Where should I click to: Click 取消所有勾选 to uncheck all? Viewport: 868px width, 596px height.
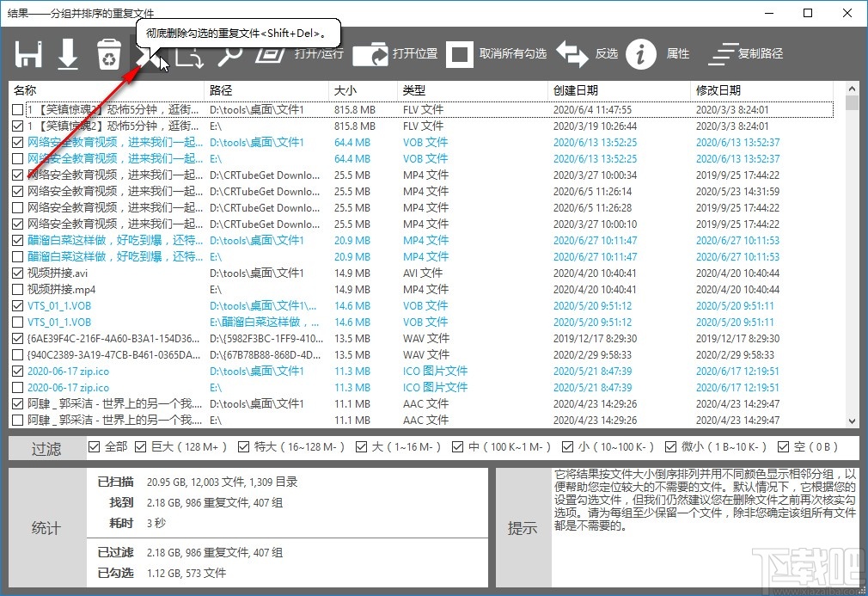[490, 53]
